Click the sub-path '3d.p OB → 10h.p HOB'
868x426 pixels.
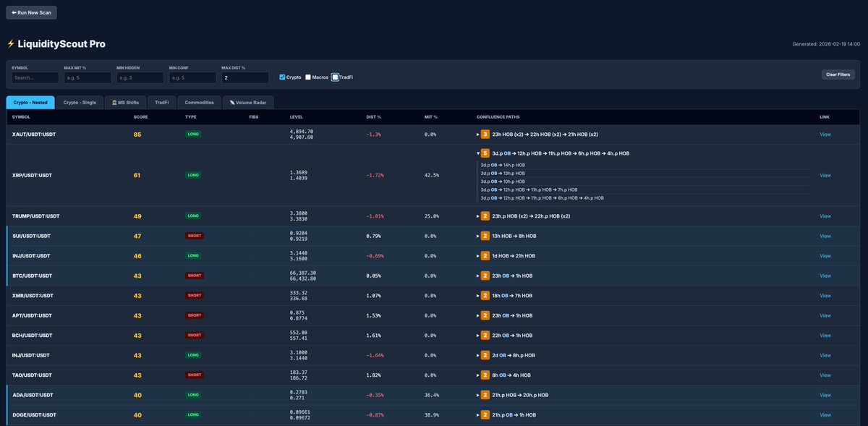[503, 182]
